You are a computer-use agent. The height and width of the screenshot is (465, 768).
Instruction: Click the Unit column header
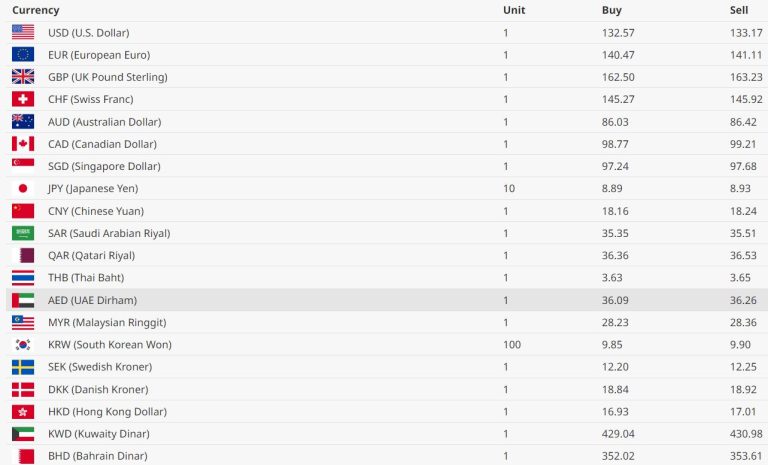[x=514, y=10]
